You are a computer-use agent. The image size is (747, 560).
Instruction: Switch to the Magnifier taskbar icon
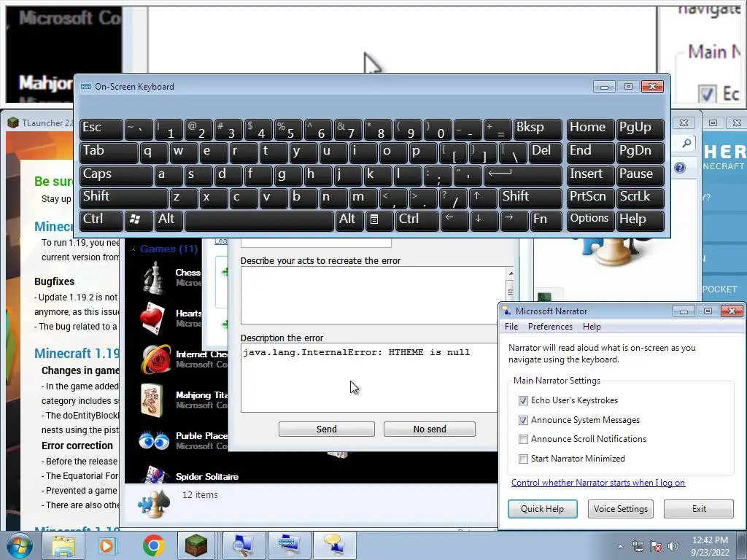click(x=243, y=545)
